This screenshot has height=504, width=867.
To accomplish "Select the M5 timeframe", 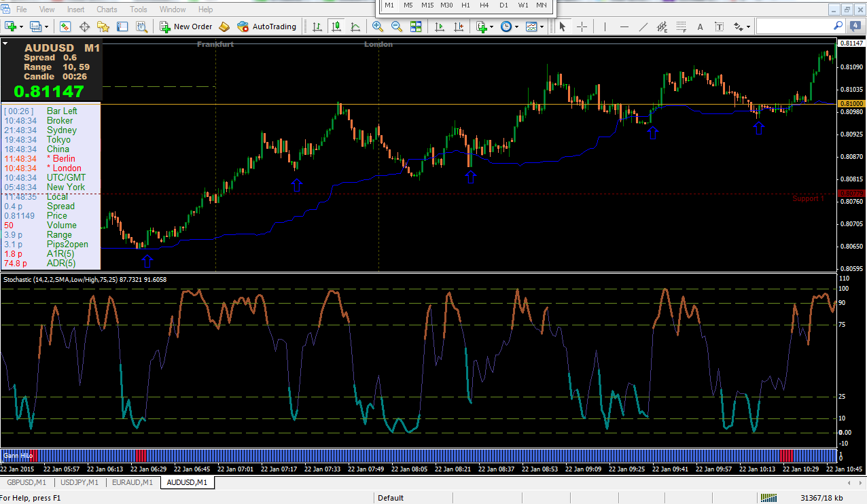I will pos(408,5).
